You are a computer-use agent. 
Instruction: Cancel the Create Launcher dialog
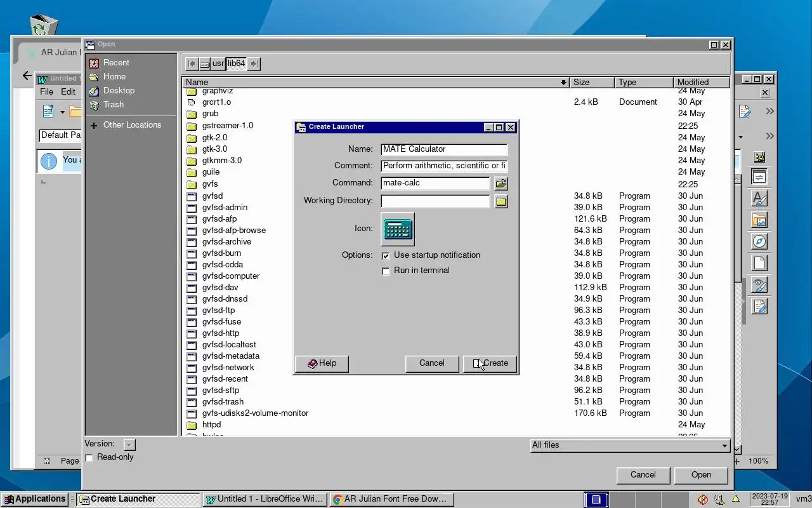431,363
